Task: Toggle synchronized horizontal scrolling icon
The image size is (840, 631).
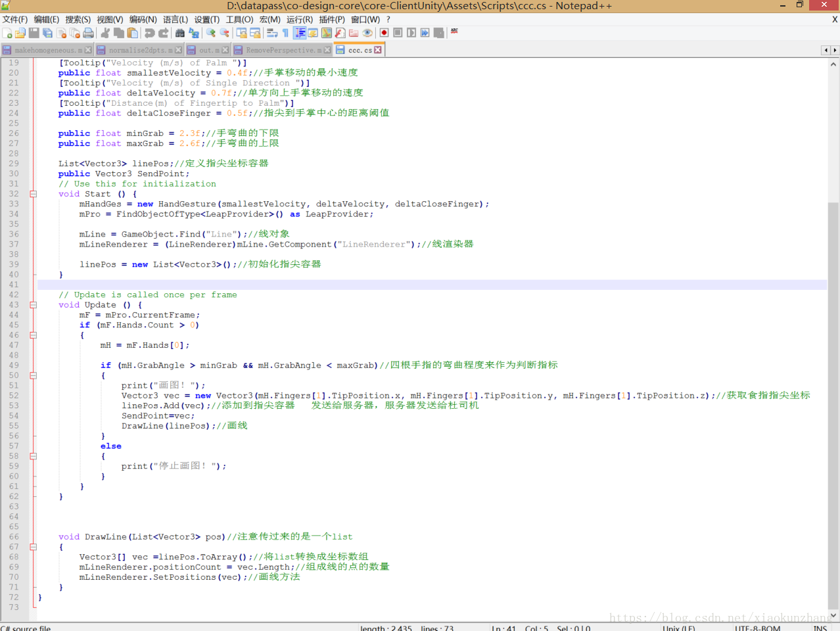Action: pos(255,33)
